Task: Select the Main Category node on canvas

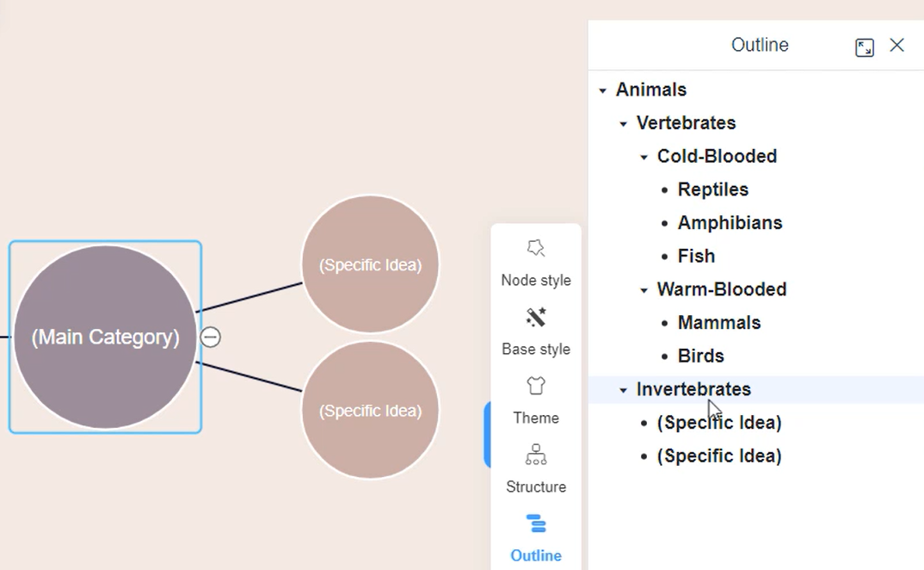Action: [x=105, y=337]
